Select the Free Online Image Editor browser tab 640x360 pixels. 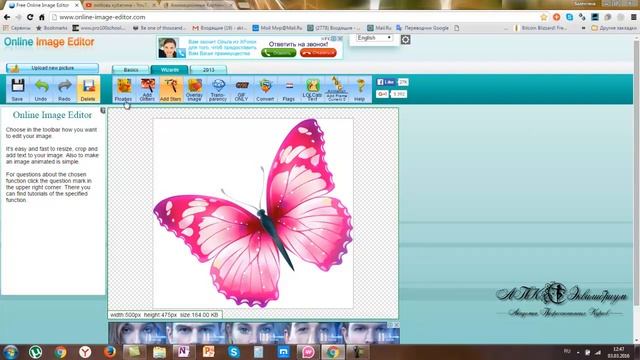43,5
